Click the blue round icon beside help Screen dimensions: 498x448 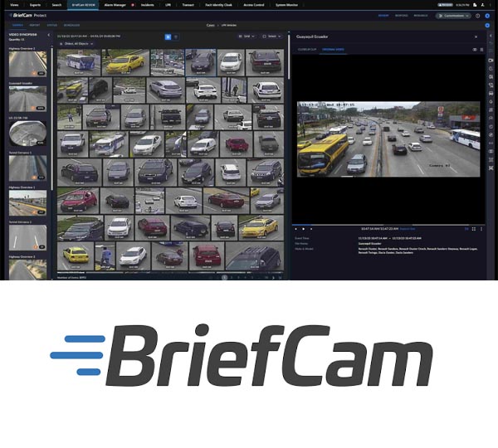pos(487,16)
